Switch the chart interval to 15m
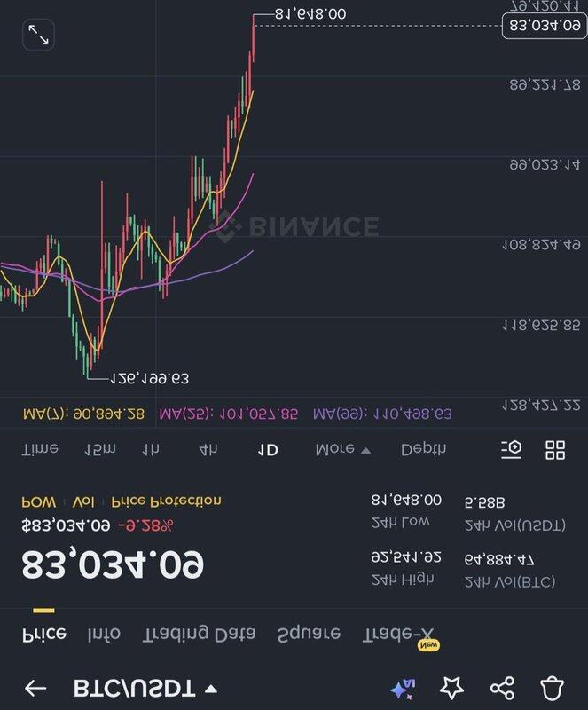588x710 pixels. click(x=99, y=450)
